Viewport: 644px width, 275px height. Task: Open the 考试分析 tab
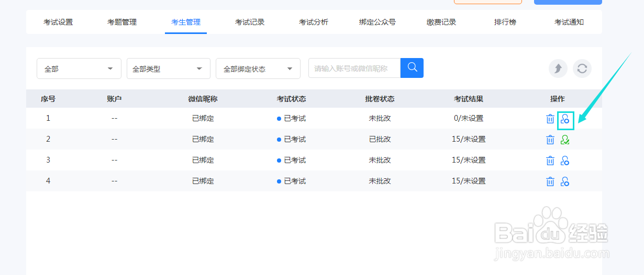point(314,22)
